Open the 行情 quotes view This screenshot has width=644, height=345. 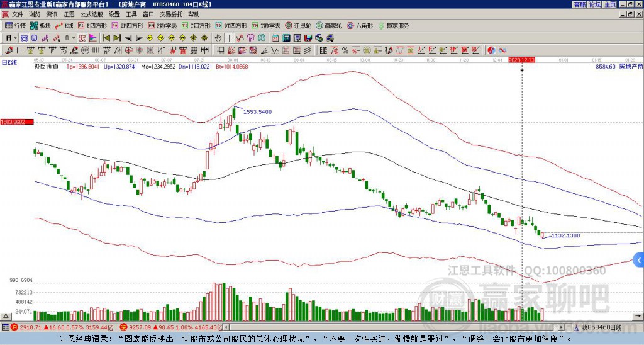pyautogui.click(x=15, y=26)
